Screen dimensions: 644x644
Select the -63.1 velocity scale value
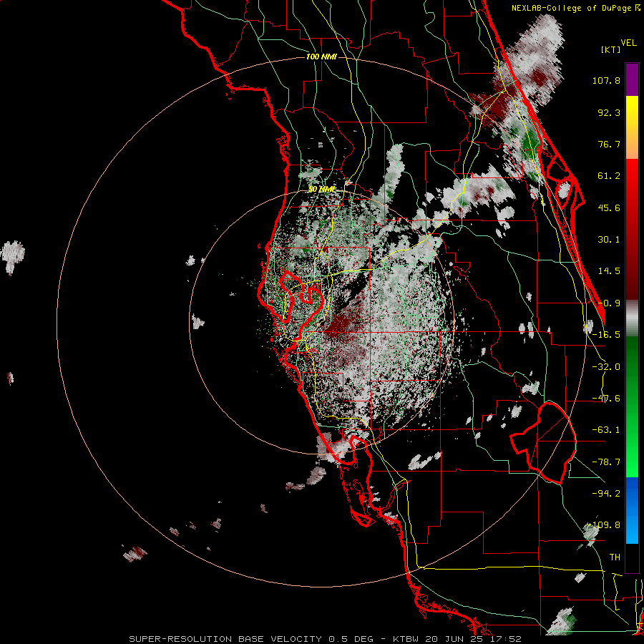click(x=606, y=430)
